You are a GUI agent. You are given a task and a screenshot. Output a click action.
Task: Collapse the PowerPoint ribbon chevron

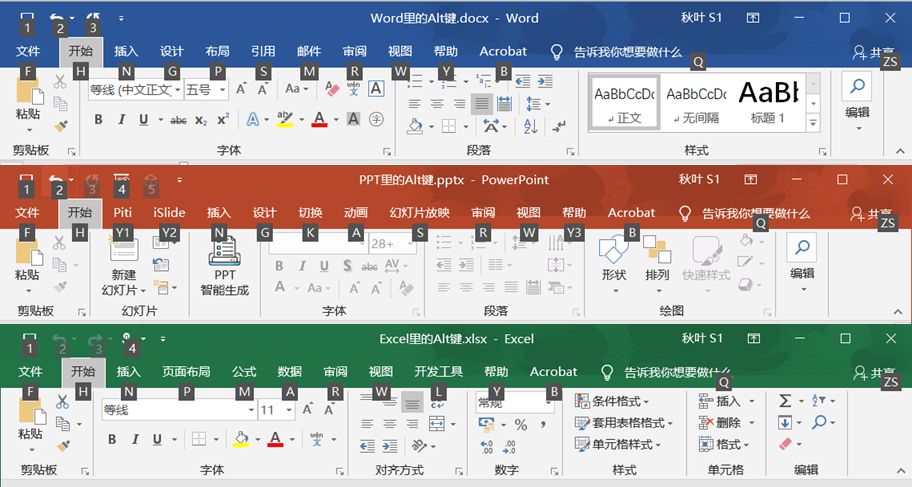pos(898,312)
